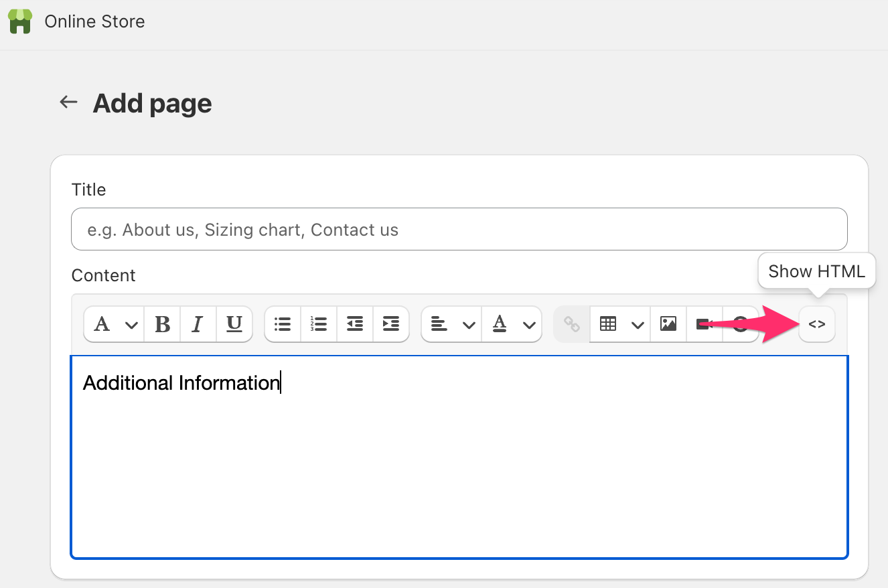
Task: Open the insert table dropdown
Action: (620, 324)
